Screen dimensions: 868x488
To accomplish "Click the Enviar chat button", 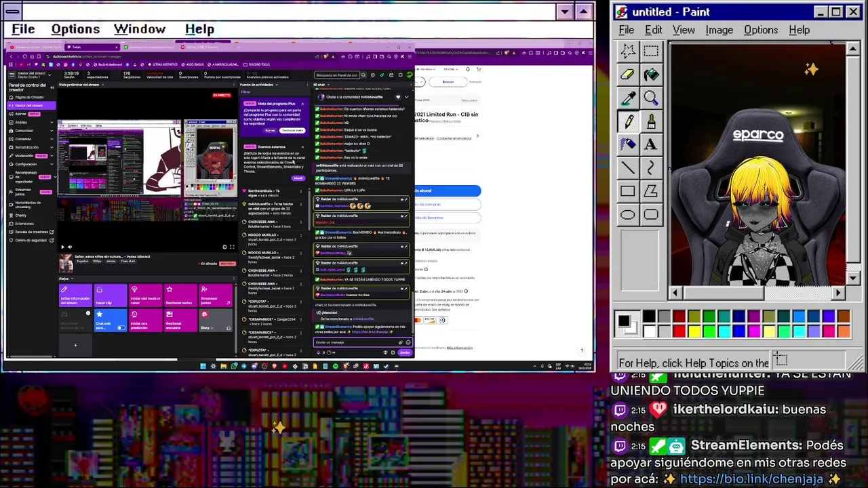I will [405, 352].
